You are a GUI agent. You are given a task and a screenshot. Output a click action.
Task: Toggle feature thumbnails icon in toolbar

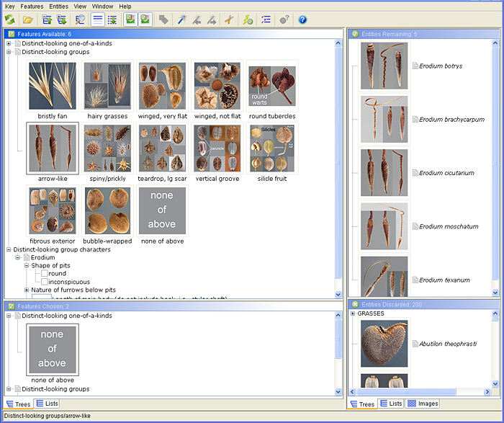click(x=130, y=19)
